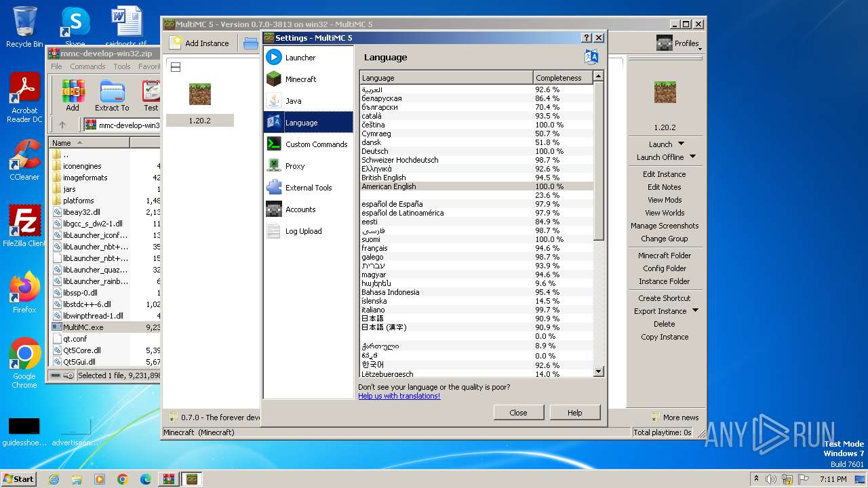
Task: Click Copy Instance
Action: click(664, 337)
